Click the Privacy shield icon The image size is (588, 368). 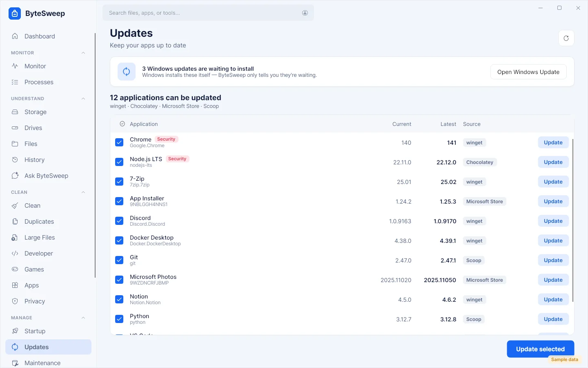(15, 301)
